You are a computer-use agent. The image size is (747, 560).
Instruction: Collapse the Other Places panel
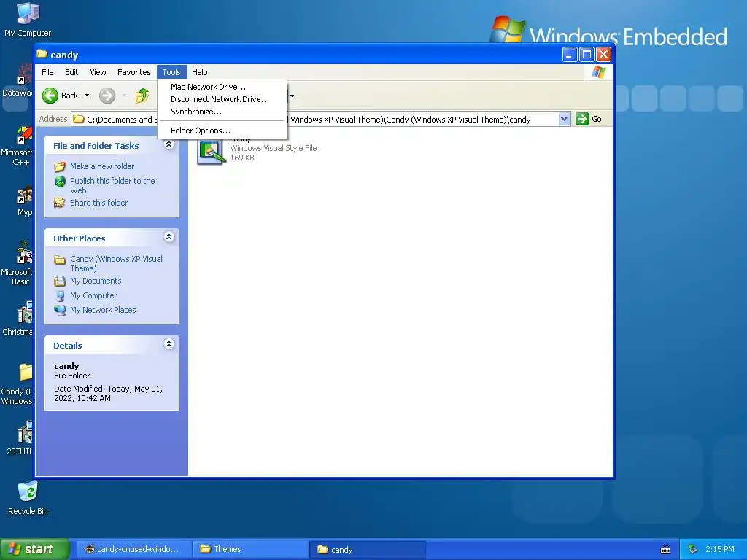click(169, 236)
